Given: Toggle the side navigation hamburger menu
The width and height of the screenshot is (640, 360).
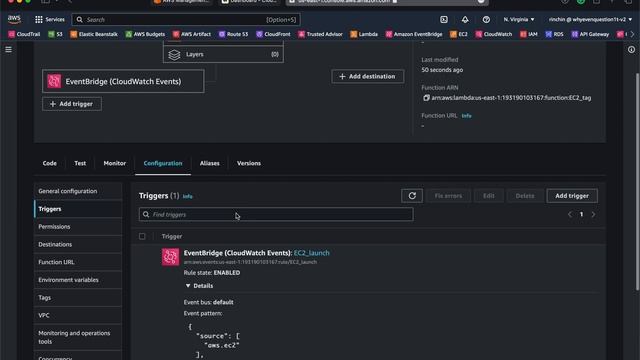Looking at the screenshot, I should (9, 49).
